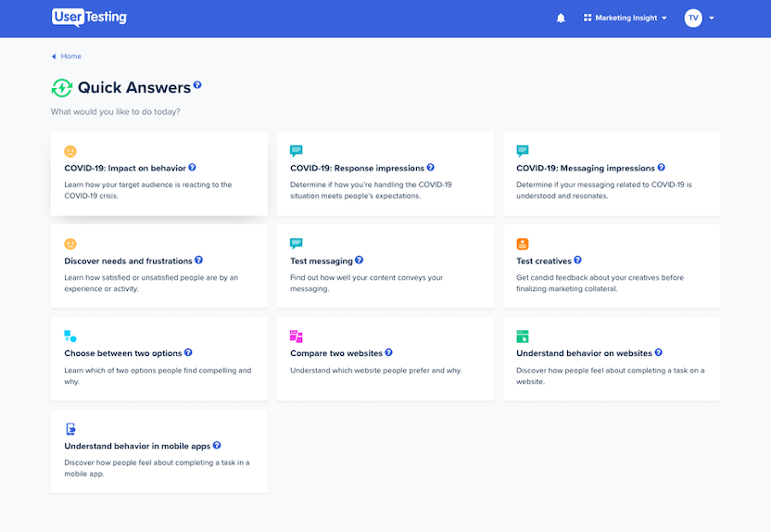
Task: Expand the account menu arrow beside TV
Action: [x=712, y=19]
